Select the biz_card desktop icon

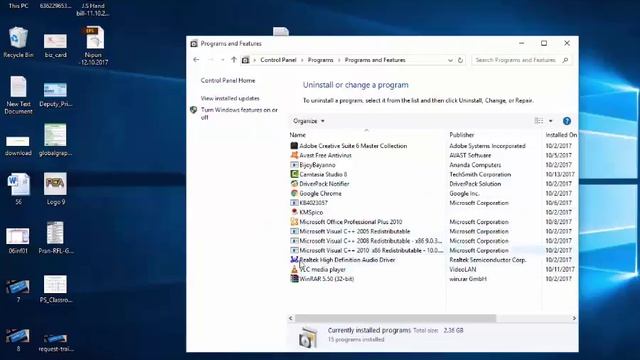point(56,46)
